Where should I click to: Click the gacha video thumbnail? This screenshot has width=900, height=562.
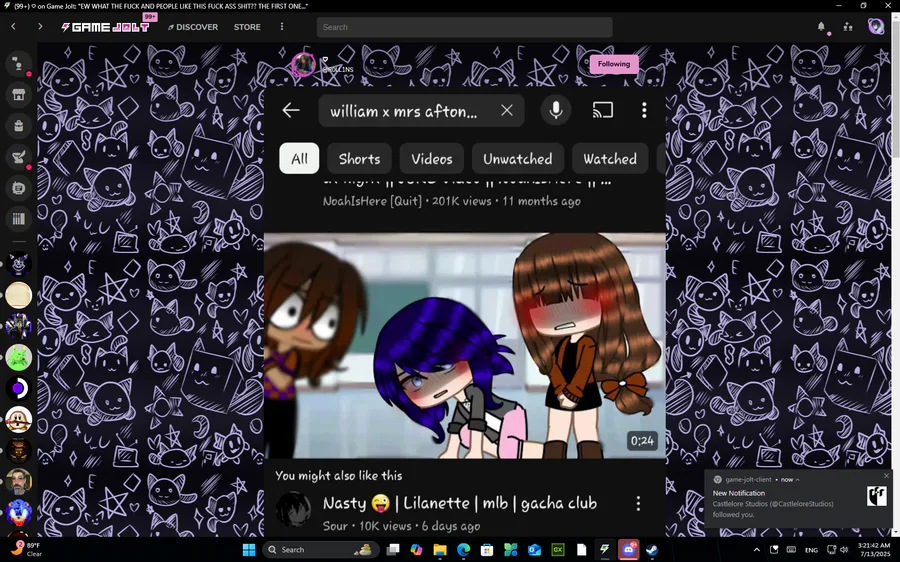point(465,345)
